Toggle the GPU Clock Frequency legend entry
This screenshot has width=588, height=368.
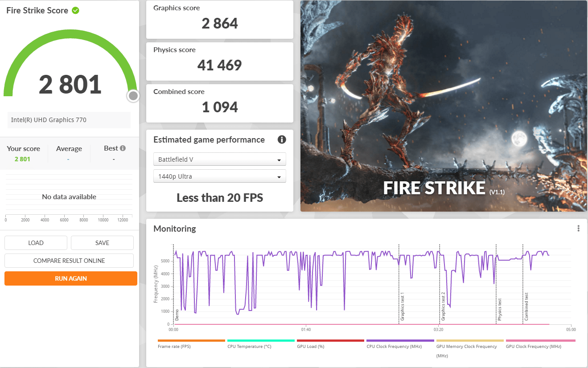[540, 343]
